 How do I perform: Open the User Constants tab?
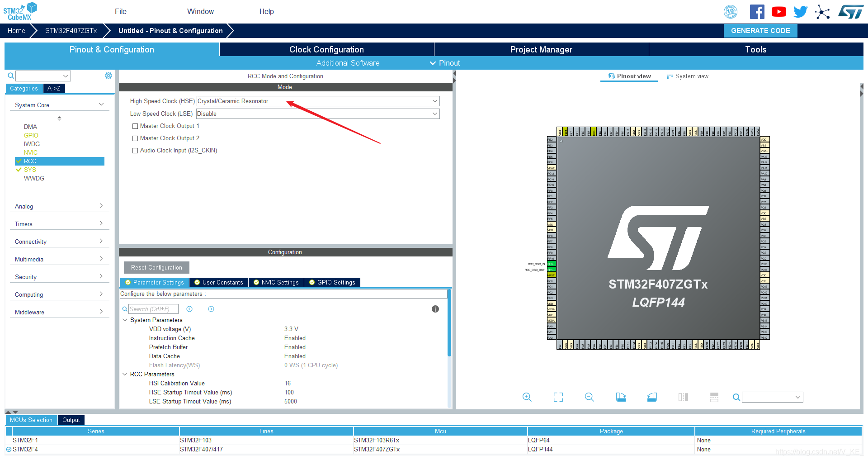pyautogui.click(x=219, y=282)
